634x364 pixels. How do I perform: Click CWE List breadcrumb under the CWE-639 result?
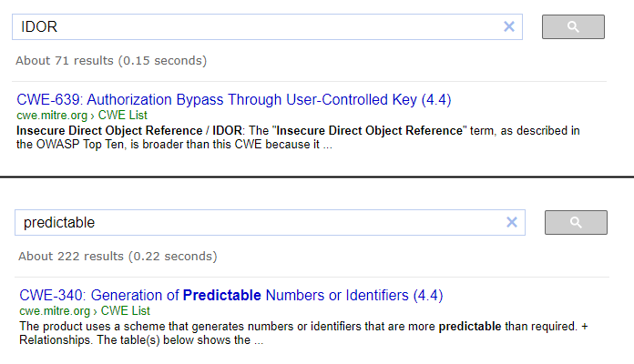click(x=122, y=116)
